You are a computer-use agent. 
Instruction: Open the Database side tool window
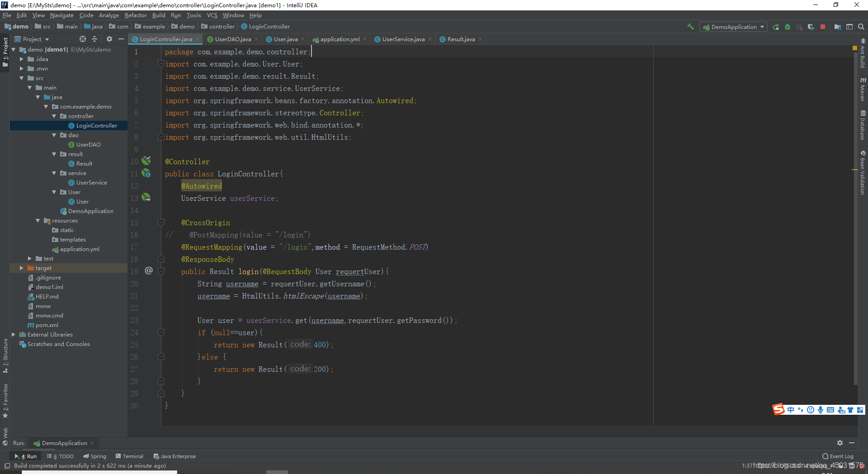pyautogui.click(x=863, y=125)
